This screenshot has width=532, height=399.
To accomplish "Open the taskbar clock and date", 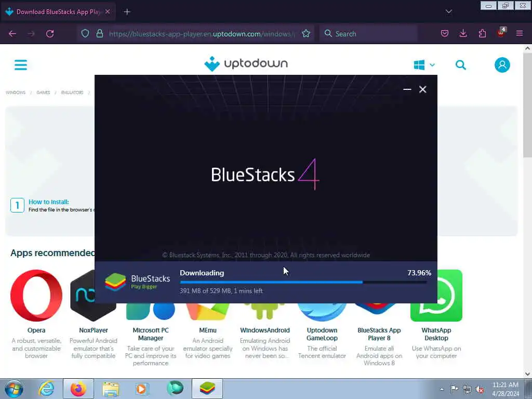I will [506, 389].
